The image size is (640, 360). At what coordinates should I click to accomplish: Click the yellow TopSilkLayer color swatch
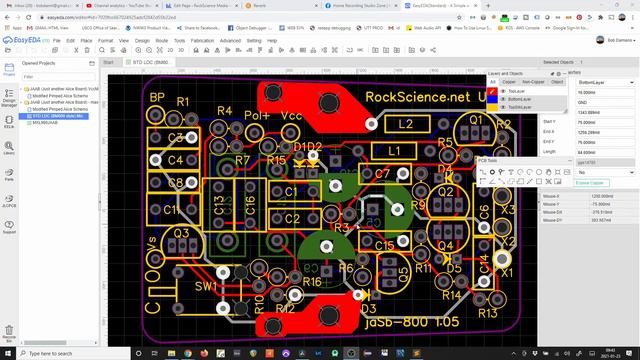tap(493, 107)
